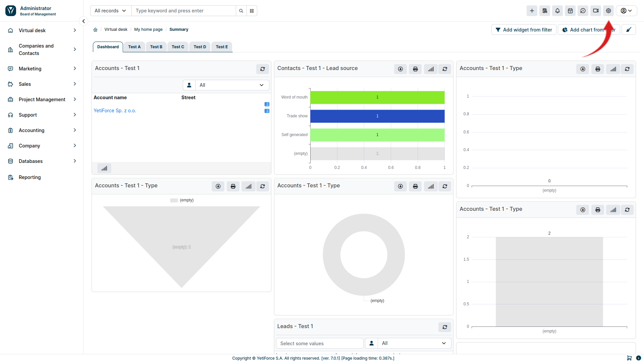Toggle the (empty) legend in funnel chart
Image resolution: width=644 pixels, height=362 pixels.
[182, 200]
